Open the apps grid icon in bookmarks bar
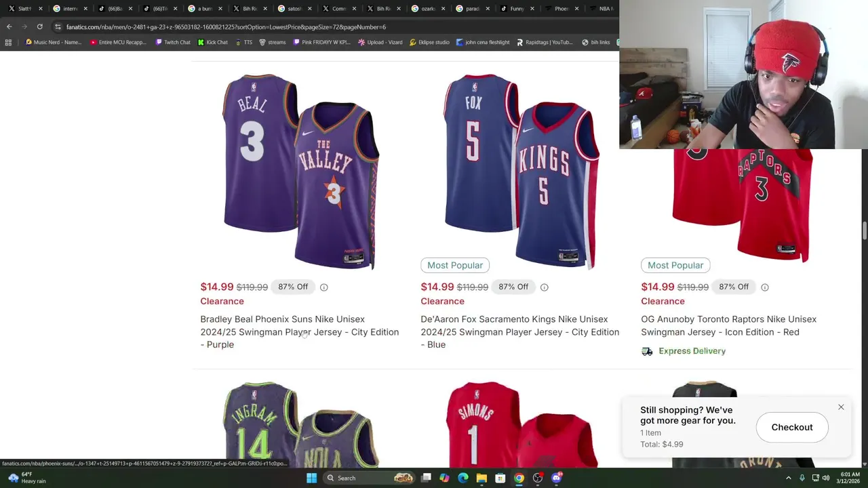The image size is (868, 488). click(8, 42)
